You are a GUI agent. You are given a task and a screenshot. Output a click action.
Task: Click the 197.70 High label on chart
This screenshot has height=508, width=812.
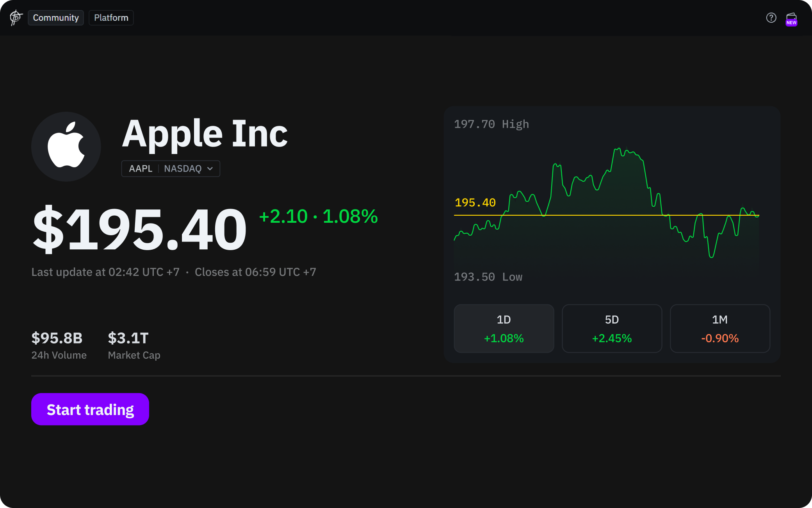491,124
